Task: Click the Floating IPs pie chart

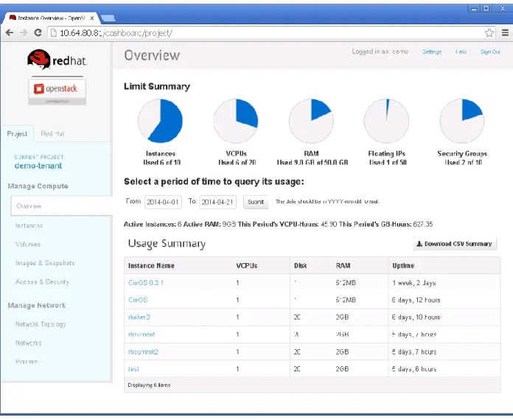Action: pyautogui.click(x=386, y=121)
